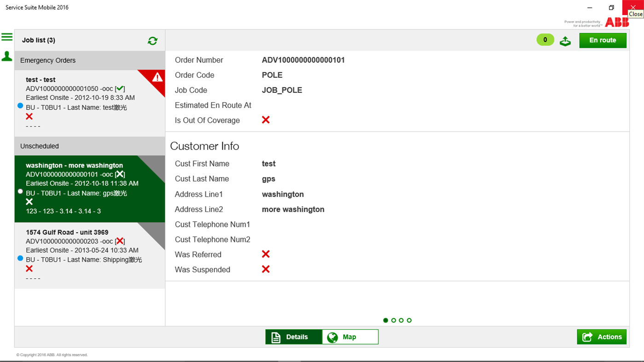Click the Cust Telephone Num1 label
Image resolution: width=644 pixels, height=362 pixels.
pos(213,224)
